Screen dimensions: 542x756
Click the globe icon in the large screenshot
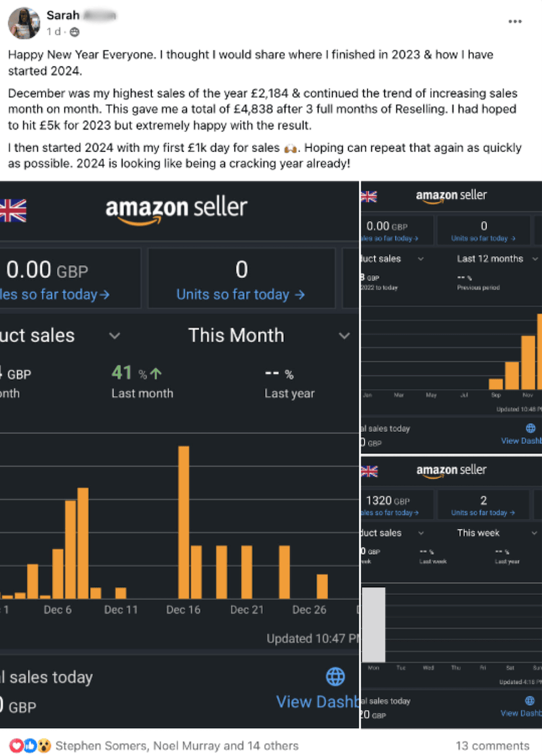(335, 676)
